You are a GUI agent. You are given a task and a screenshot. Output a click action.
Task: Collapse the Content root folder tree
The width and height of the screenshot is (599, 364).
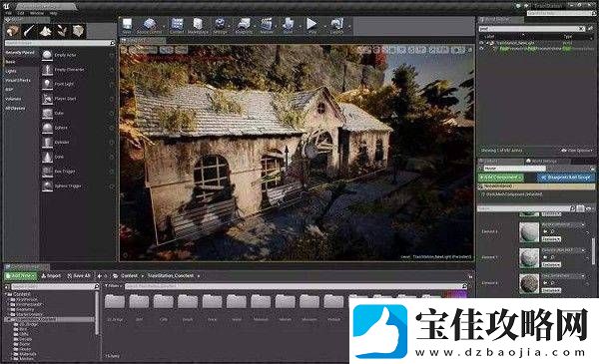pyautogui.click(x=6, y=294)
